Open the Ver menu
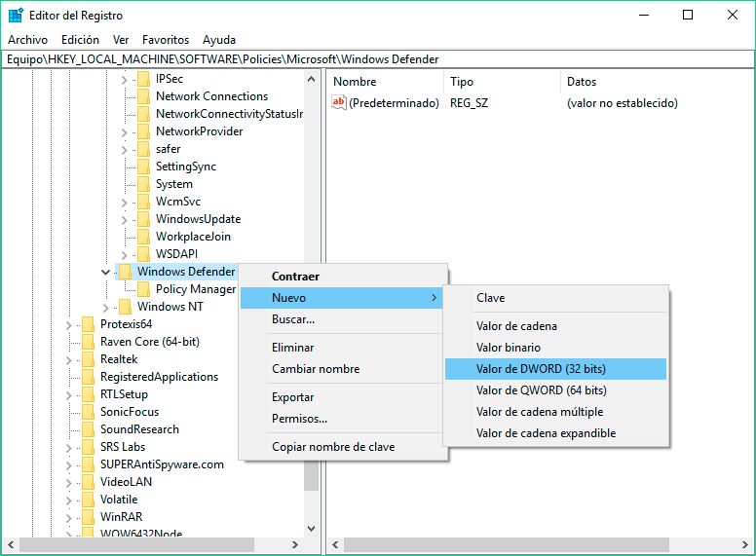 (121, 40)
